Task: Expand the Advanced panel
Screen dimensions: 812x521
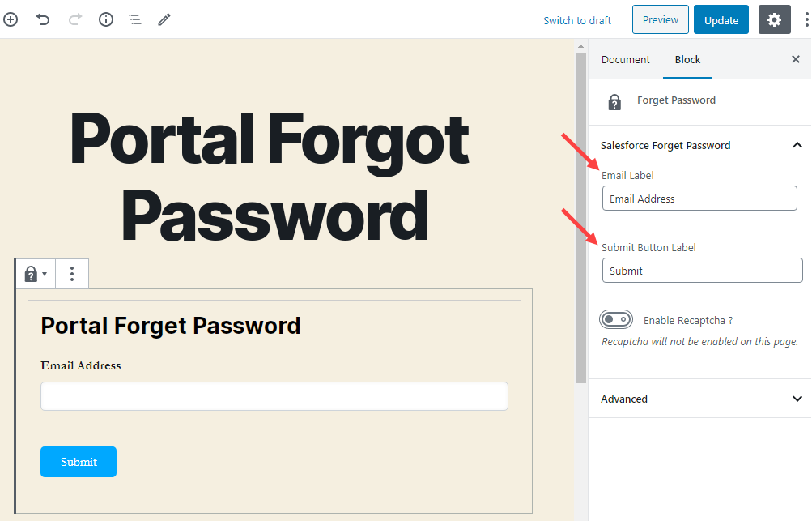Action: [797, 399]
